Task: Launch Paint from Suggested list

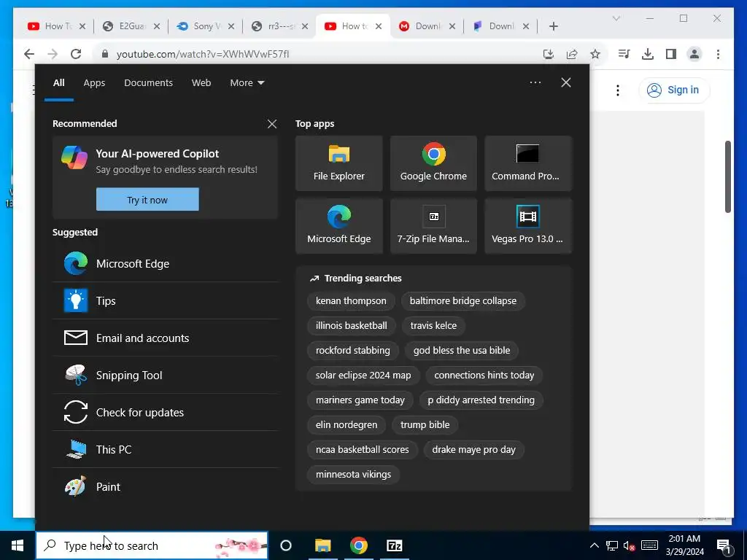Action: (x=166, y=486)
